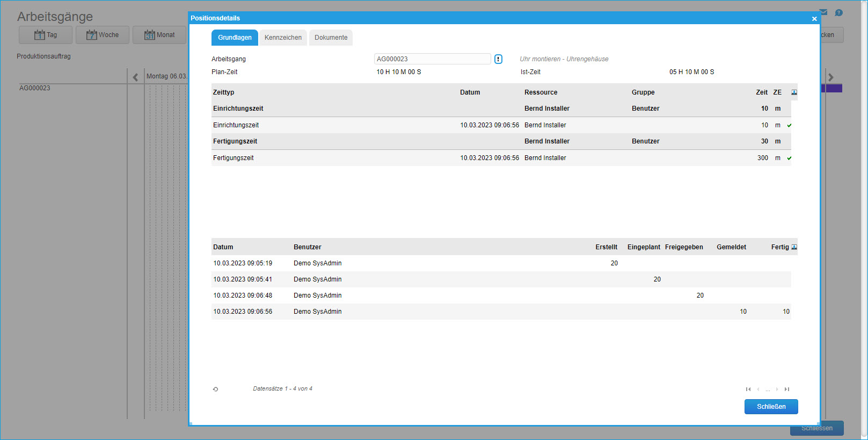The height and width of the screenshot is (440, 868).
Task: Go to next page of records
Action: [x=777, y=389]
